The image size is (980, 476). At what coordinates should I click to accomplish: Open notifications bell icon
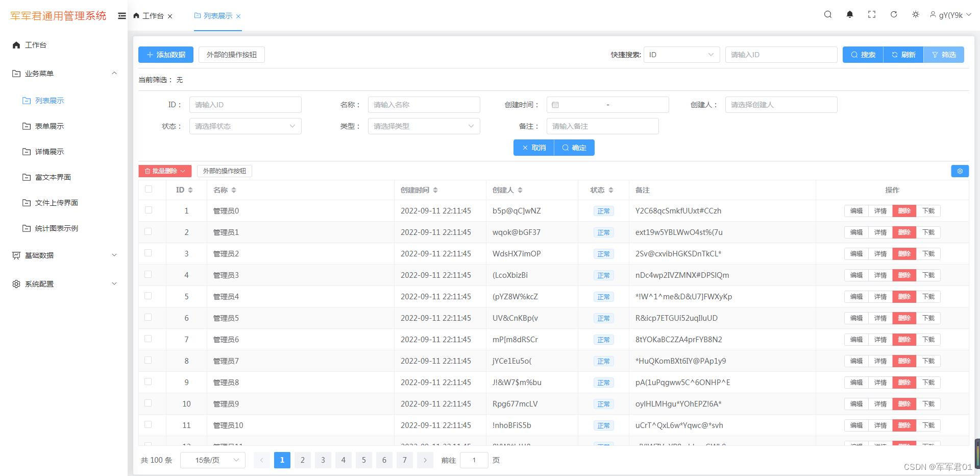[850, 15]
